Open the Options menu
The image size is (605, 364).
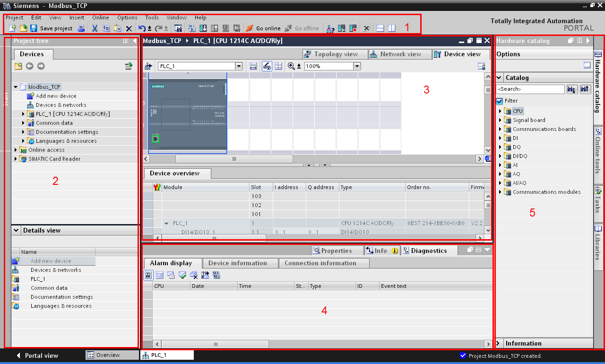coord(127,17)
